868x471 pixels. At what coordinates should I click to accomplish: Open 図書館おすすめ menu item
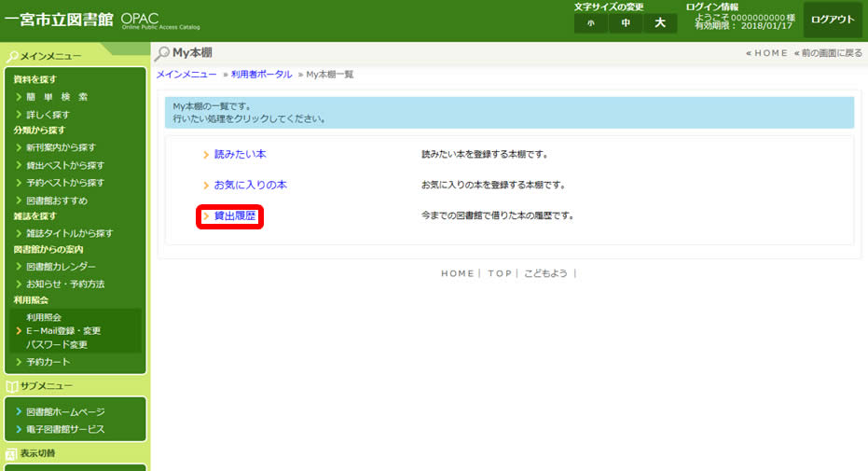click(57, 201)
